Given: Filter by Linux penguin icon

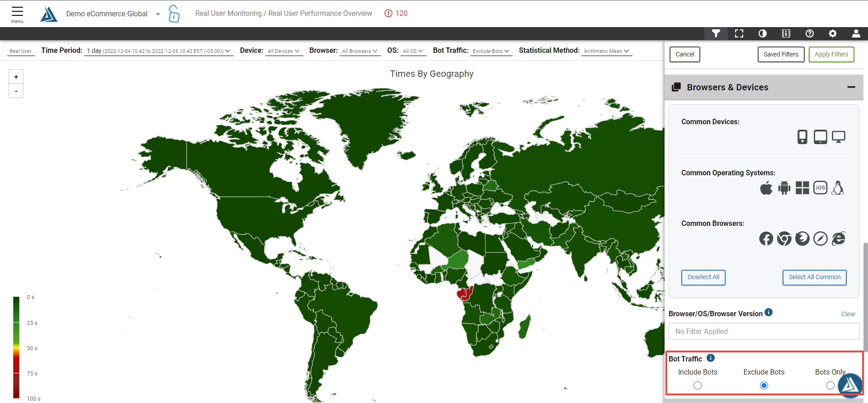Looking at the screenshot, I should point(838,188).
